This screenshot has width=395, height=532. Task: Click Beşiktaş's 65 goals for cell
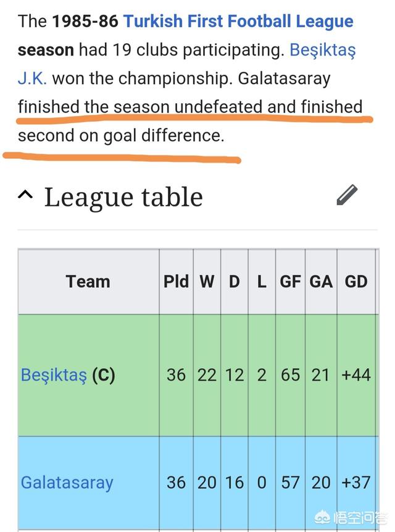point(290,375)
